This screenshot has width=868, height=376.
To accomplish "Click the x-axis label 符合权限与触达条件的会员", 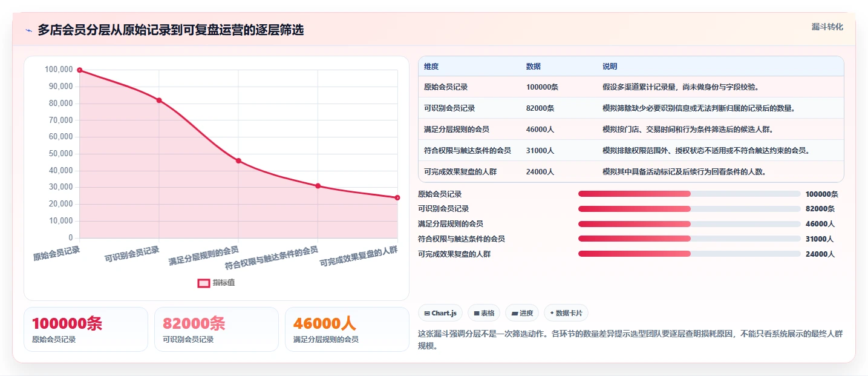I will coord(272,258).
